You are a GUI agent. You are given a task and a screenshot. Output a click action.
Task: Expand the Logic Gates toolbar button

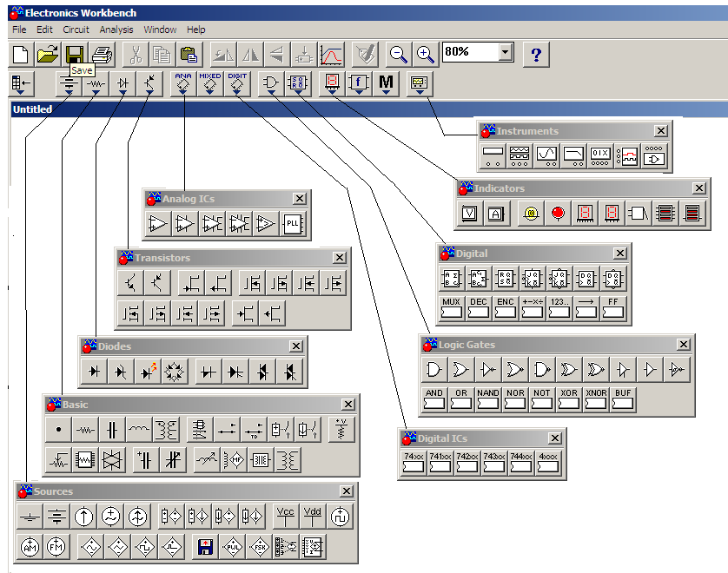271,84
